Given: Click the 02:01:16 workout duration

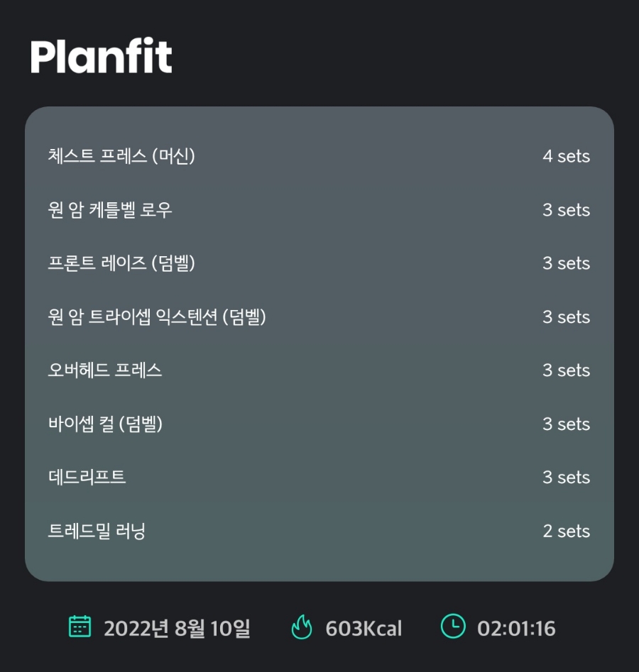Looking at the screenshot, I should (x=516, y=629).
